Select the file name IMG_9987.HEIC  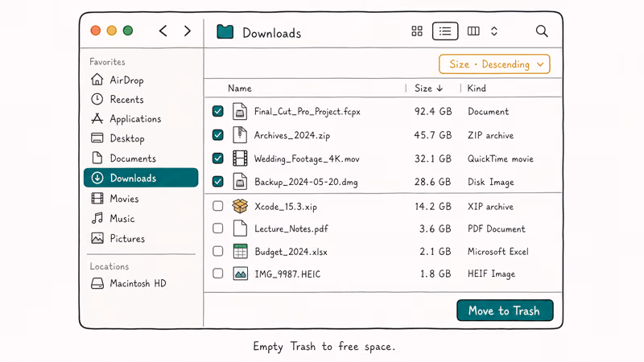click(x=287, y=274)
